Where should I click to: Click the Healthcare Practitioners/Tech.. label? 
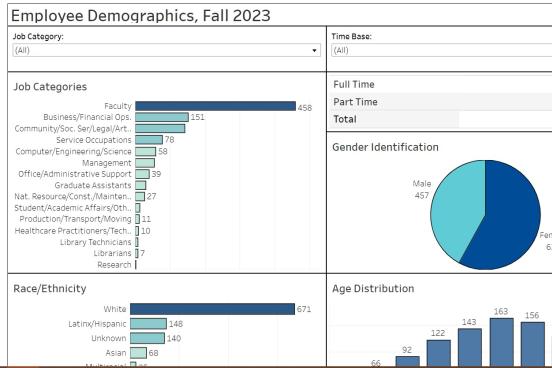pos(73,231)
